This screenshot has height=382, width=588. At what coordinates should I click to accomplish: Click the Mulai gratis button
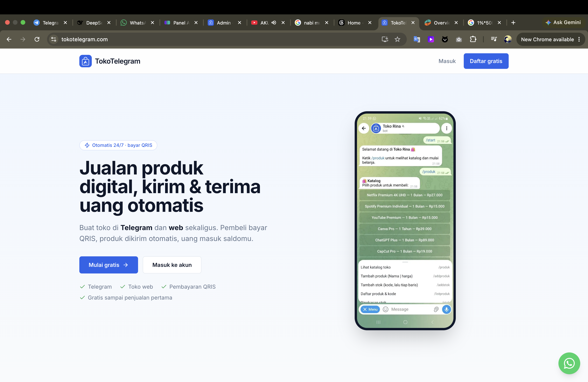pyautogui.click(x=108, y=265)
